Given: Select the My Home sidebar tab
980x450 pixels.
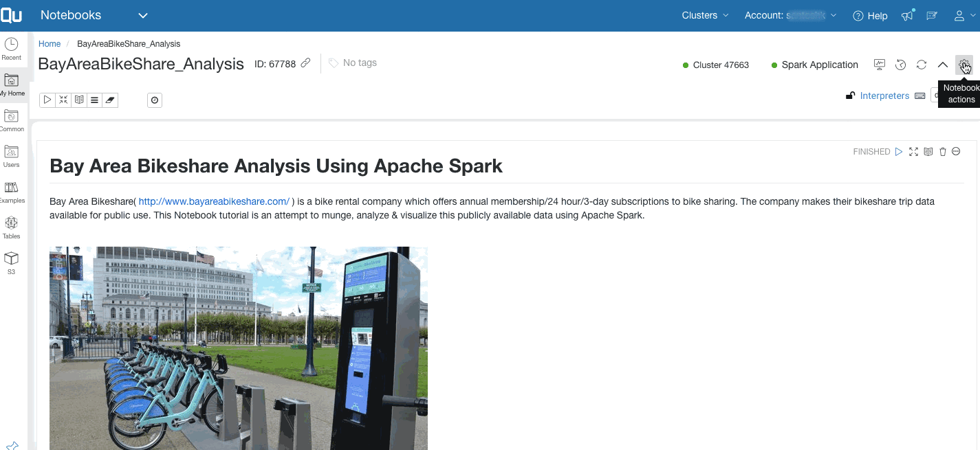Looking at the screenshot, I should 12,85.
